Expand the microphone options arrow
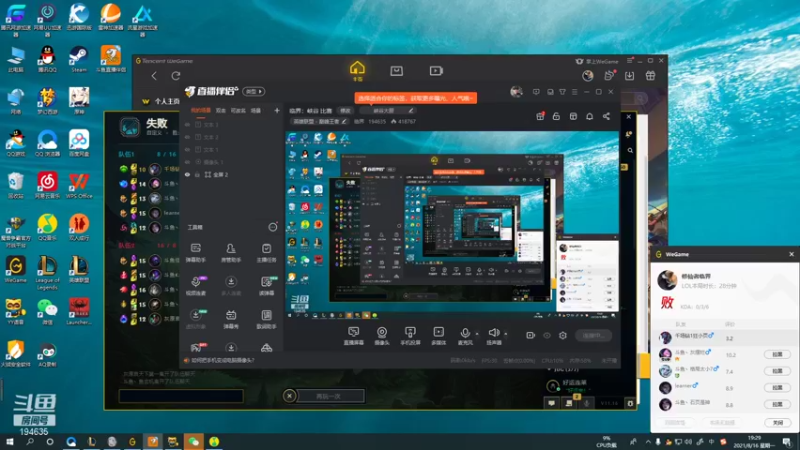Viewport: 800px width, 450px height. 477,334
